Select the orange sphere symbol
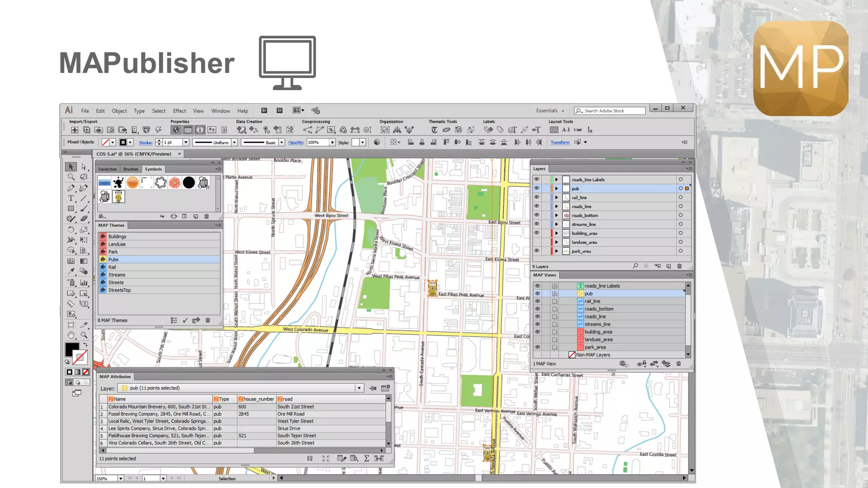 tap(133, 183)
